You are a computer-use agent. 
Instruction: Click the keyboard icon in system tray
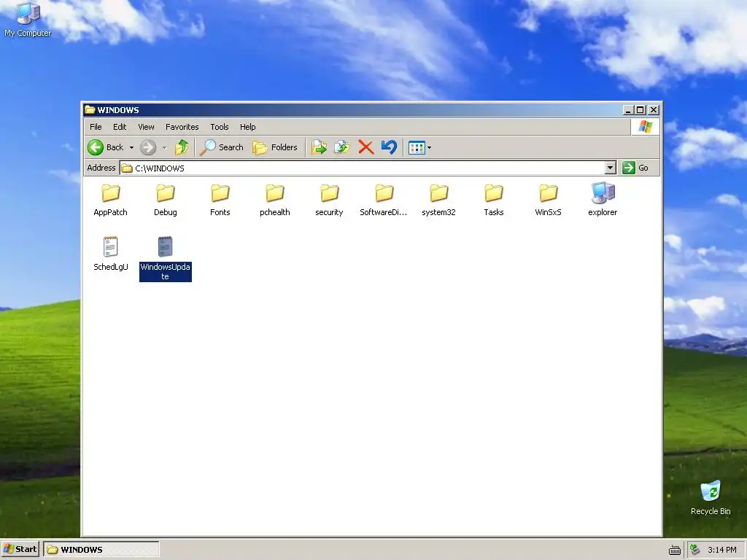675,550
